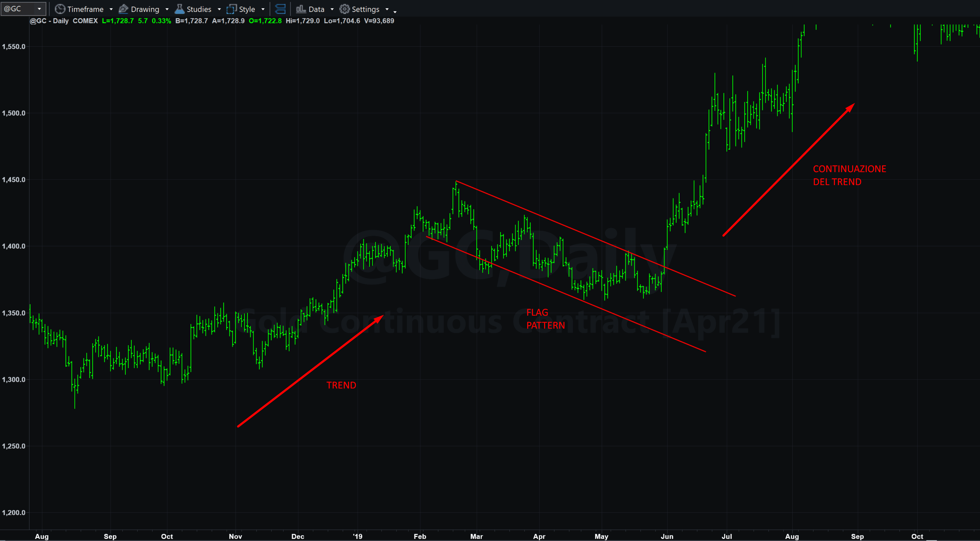Expand the Studies dropdown arrow
This screenshot has height=541, width=980.
(219, 9)
